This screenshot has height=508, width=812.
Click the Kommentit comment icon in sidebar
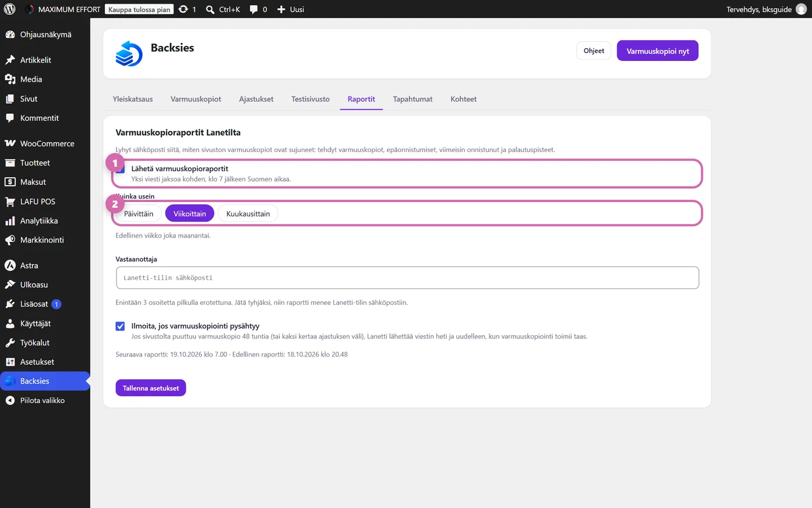(x=10, y=118)
